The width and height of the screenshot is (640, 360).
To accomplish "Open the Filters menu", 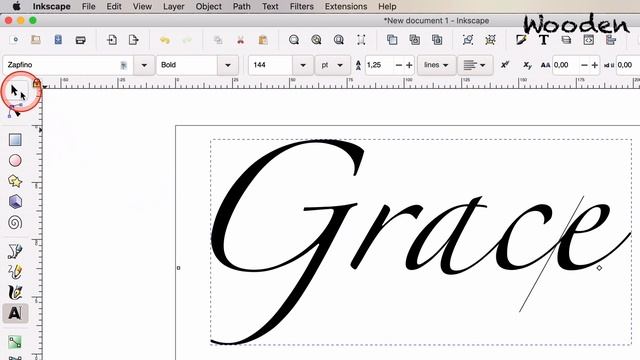I will point(302,7).
